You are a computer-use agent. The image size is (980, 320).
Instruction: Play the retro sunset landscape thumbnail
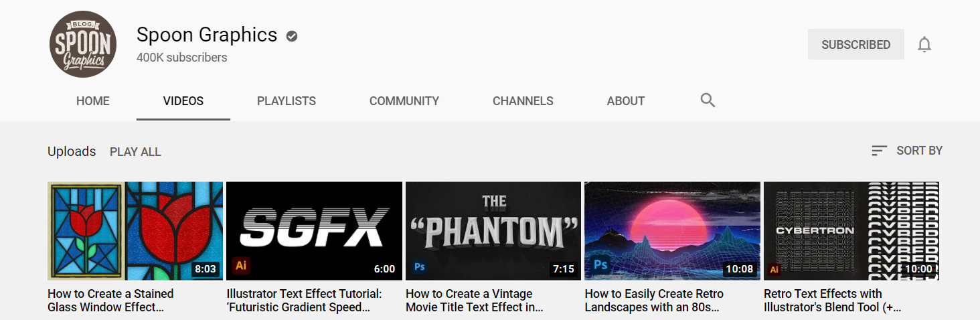672,231
